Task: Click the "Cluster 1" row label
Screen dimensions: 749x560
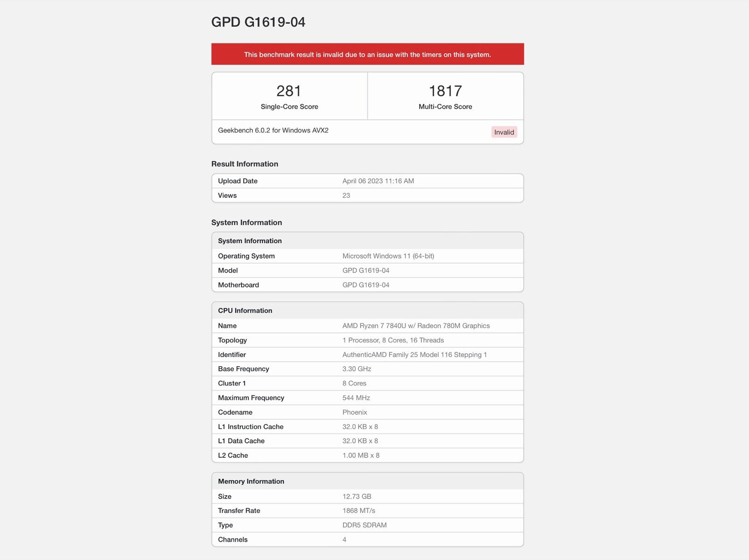Action: 232,384
